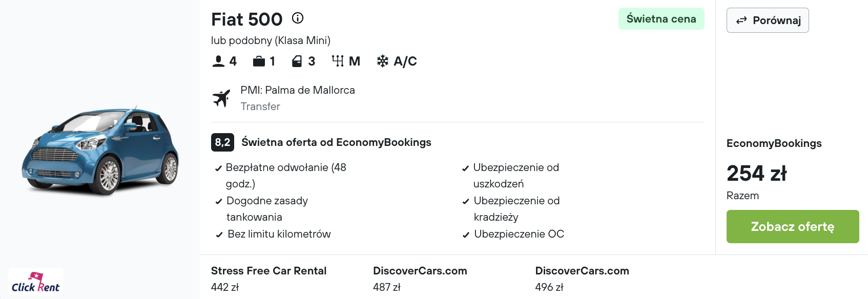Click the luggage bag icon
The width and height of the screenshot is (868, 299).
[259, 61]
